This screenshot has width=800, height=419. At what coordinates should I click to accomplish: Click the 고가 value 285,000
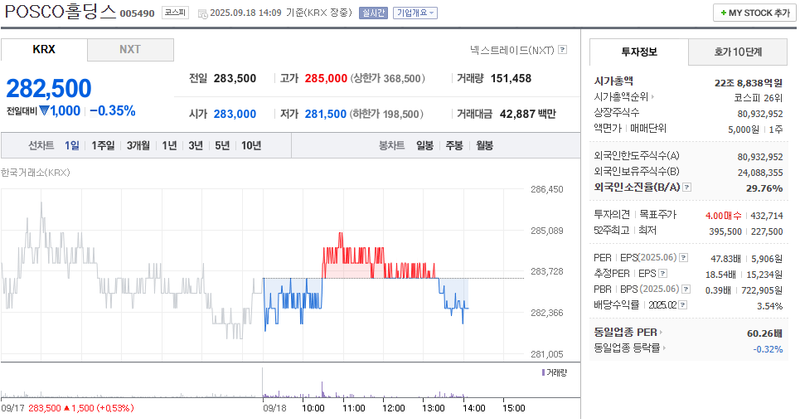point(326,79)
